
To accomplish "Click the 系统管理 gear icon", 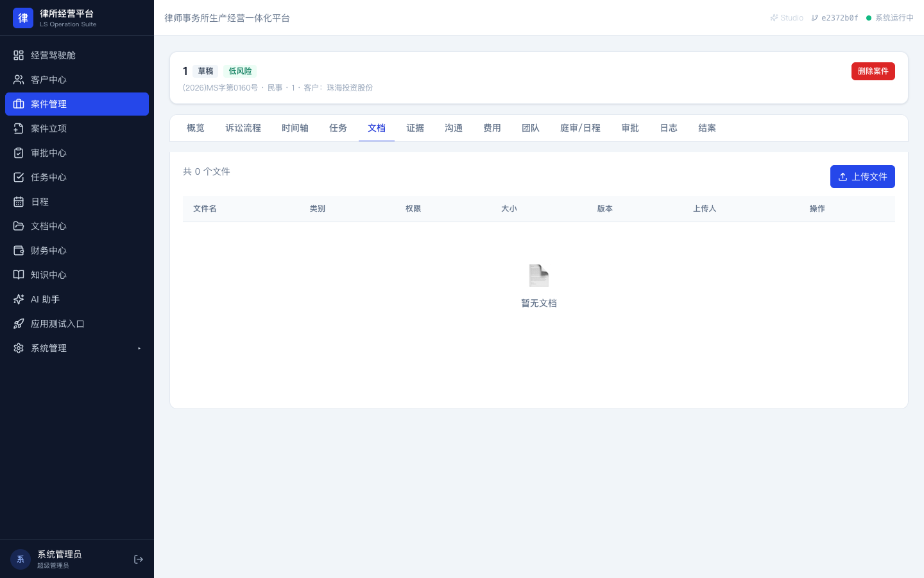I will (x=19, y=348).
